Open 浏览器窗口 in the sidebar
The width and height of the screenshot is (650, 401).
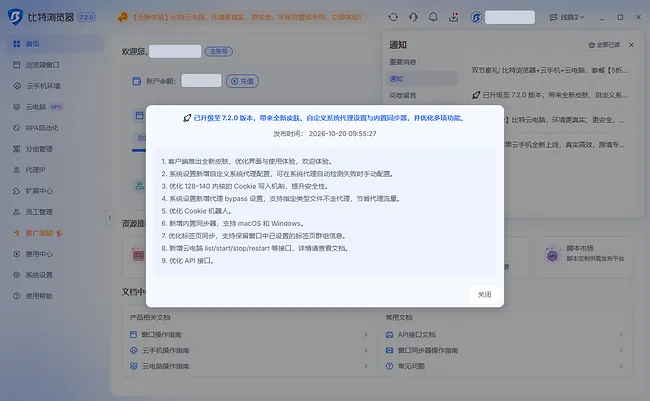pyautogui.click(x=55, y=65)
